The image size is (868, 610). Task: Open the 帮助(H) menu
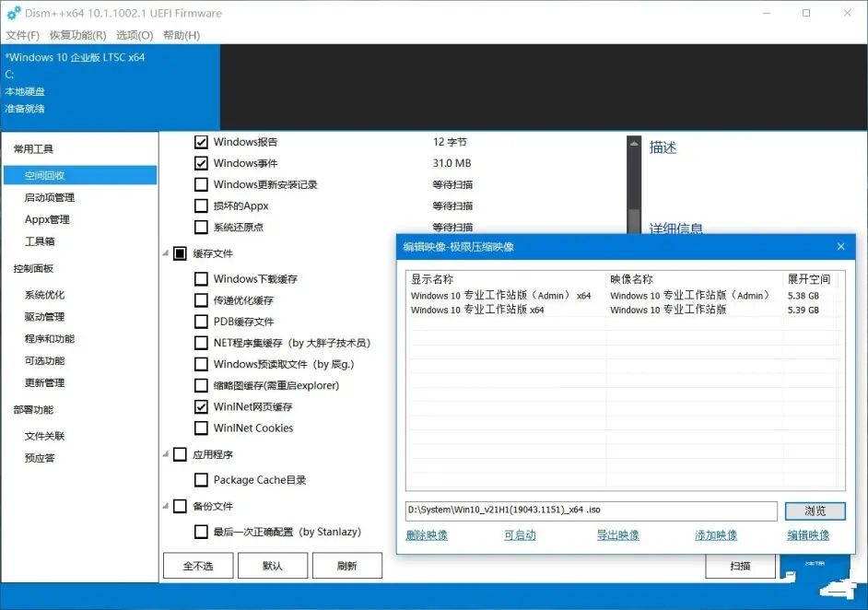tap(182, 35)
